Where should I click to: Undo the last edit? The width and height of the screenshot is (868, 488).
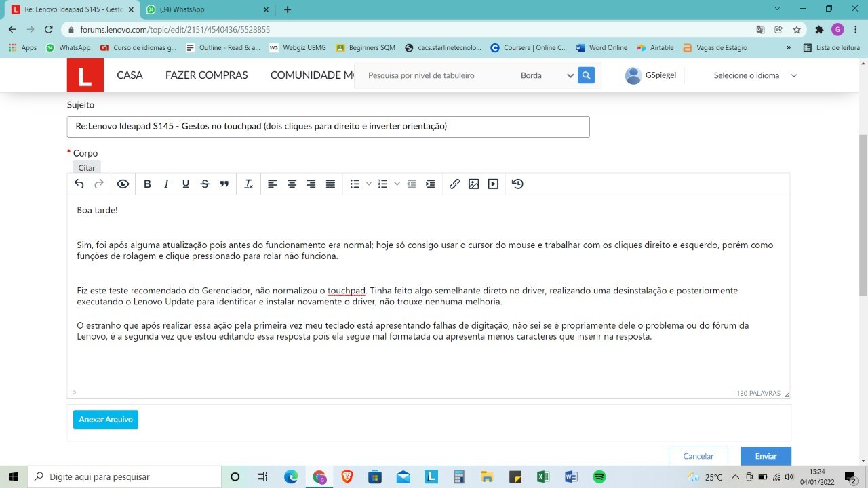tap(79, 184)
